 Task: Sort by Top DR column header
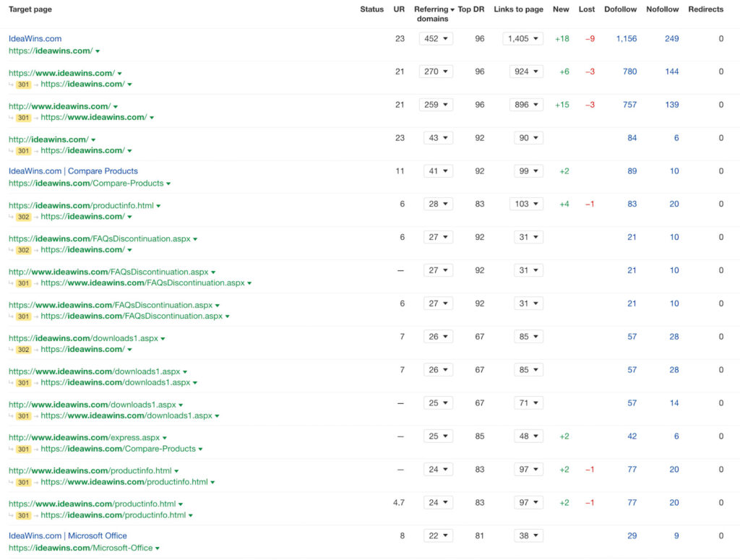click(x=471, y=9)
